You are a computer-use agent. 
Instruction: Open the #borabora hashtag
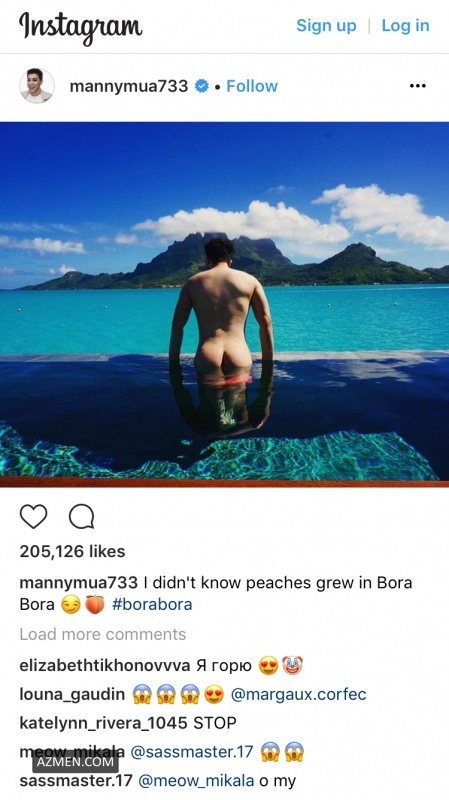pyautogui.click(x=152, y=605)
